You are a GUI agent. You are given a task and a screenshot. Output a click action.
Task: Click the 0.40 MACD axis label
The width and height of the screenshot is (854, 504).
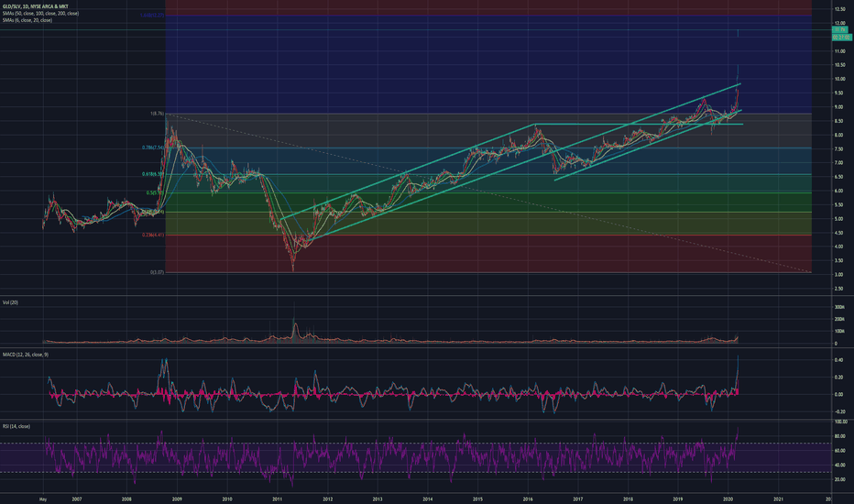[x=839, y=360]
